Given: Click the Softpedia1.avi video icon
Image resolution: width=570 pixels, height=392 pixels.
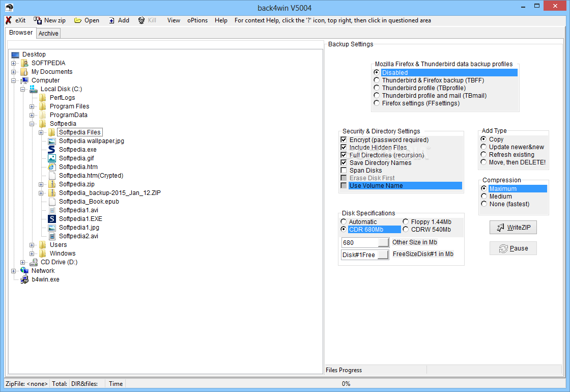Looking at the screenshot, I should coord(52,210).
